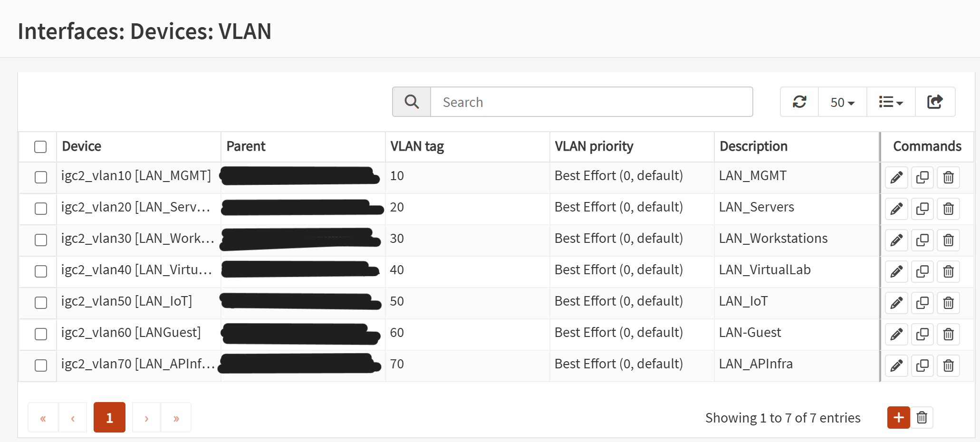This screenshot has width=980, height=442.
Task: Check the igc2_vlan10 row checkbox
Action: [x=41, y=177]
